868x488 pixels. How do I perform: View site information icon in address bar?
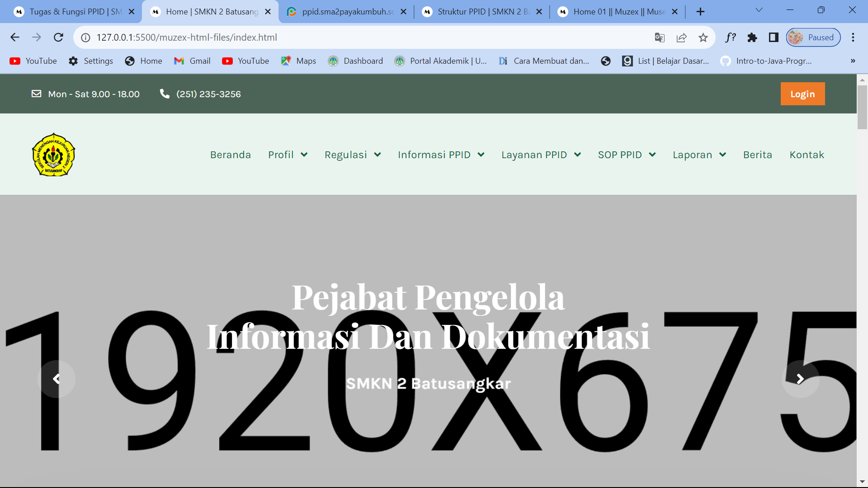[x=85, y=38]
